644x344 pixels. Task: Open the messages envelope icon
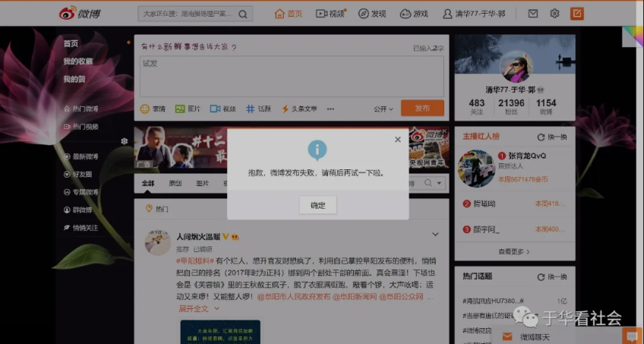(532, 14)
